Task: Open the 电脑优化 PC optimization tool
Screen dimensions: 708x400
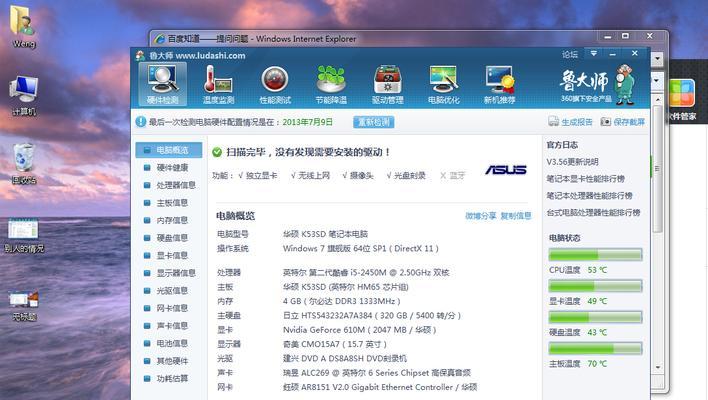Action: point(443,84)
